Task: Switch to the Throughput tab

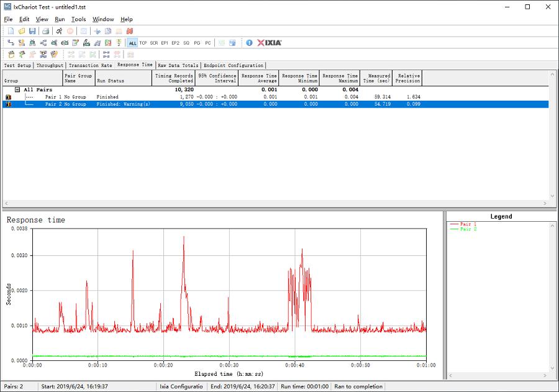Action: [x=50, y=65]
